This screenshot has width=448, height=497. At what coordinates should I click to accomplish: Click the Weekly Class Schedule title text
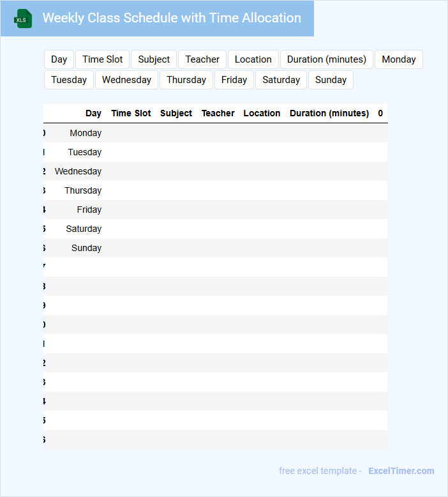pyautogui.click(x=172, y=18)
